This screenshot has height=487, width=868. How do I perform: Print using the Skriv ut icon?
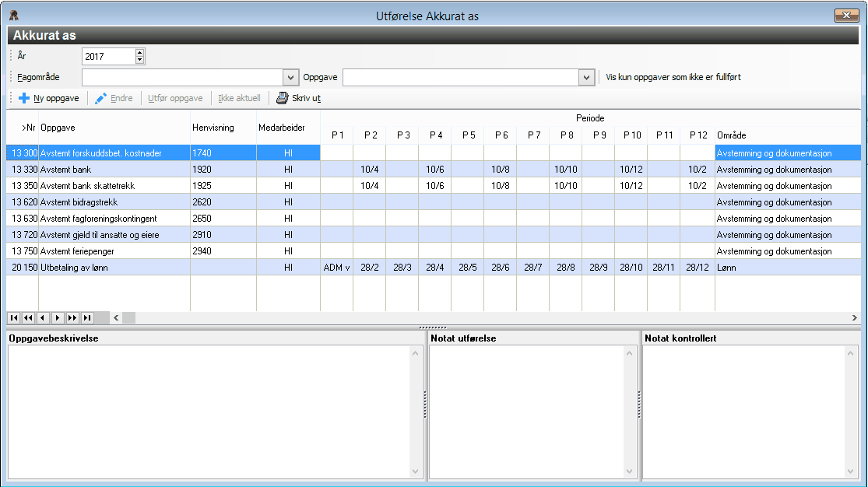pyautogui.click(x=283, y=98)
